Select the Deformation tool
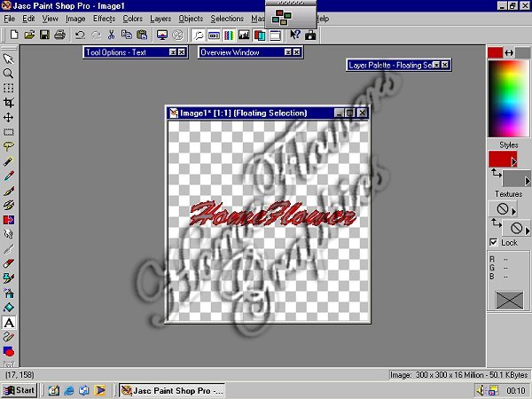This screenshot has width=532, height=399. (9, 88)
